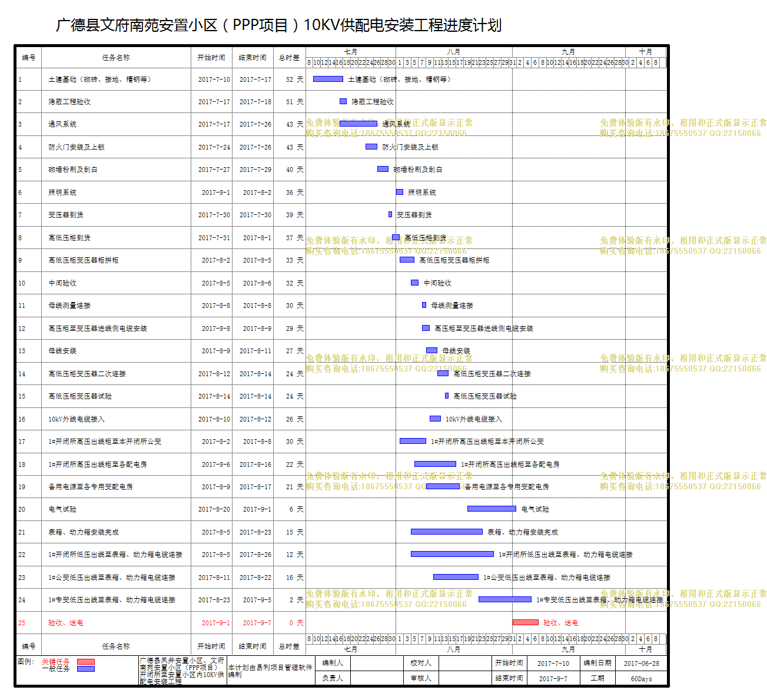The image size is (767, 700).
Task: Click the 八月 month label in top timeline
Action: point(454,52)
